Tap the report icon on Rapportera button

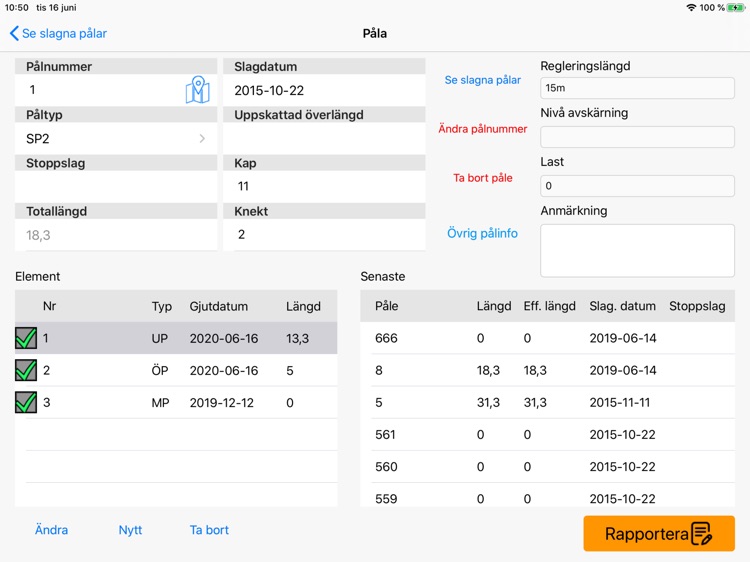(x=702, y=534)
